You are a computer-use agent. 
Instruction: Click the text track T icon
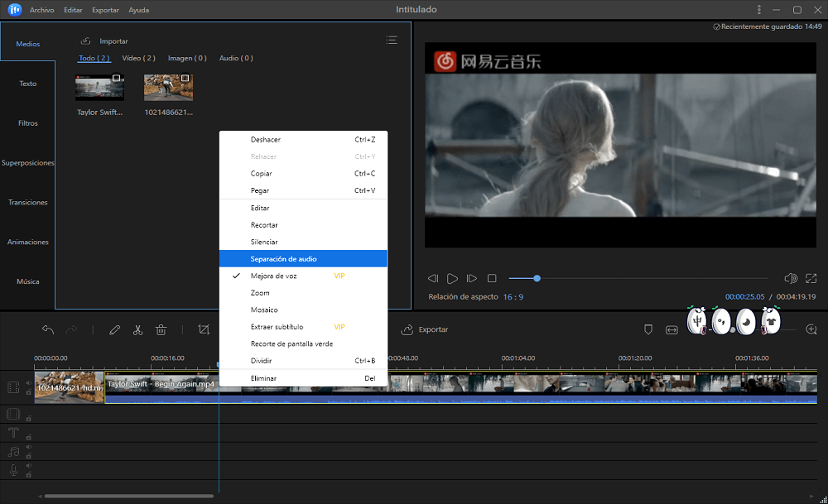tap(13, 433)
